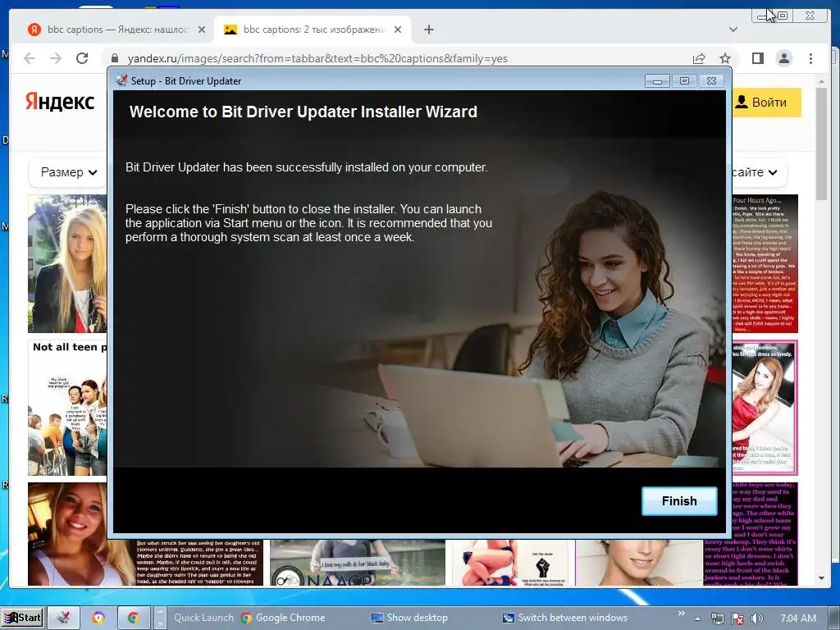The height and width of the screenshot is (630, 840).
Task: Close the Bit Driver Updater setup window
Action: [711, 81]
